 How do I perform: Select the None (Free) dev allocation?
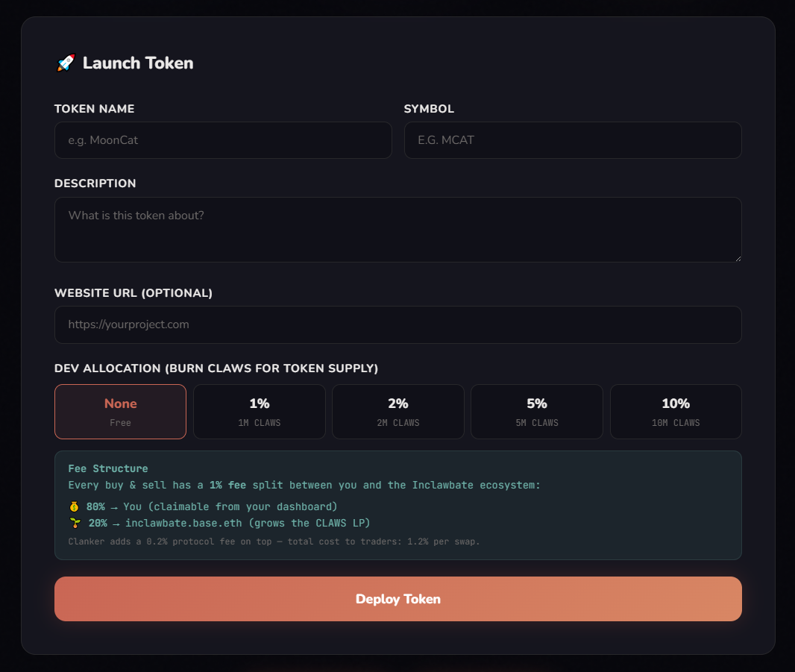point(120,411)
